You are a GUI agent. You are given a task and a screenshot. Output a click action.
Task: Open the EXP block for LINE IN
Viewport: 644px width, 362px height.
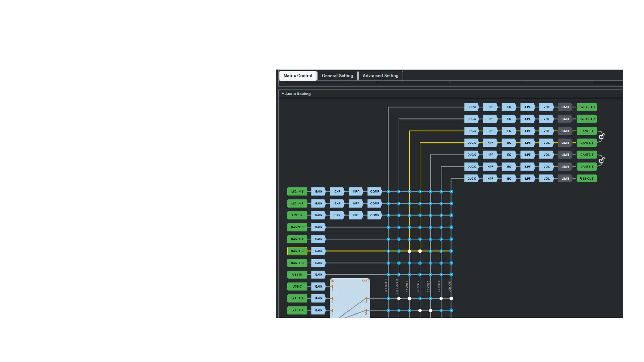[x=337, y=215]
